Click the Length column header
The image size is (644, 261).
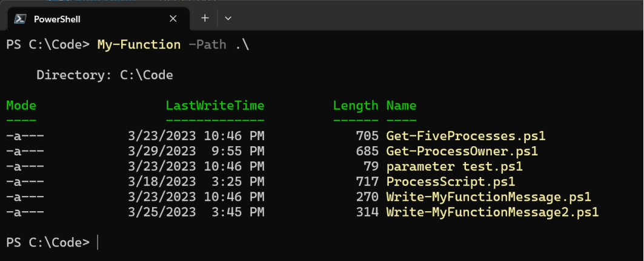coord(356,106)
